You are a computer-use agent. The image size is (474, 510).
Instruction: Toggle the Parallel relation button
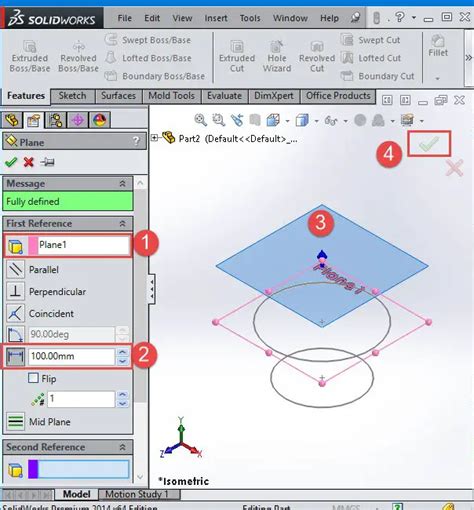coord(15,269)
